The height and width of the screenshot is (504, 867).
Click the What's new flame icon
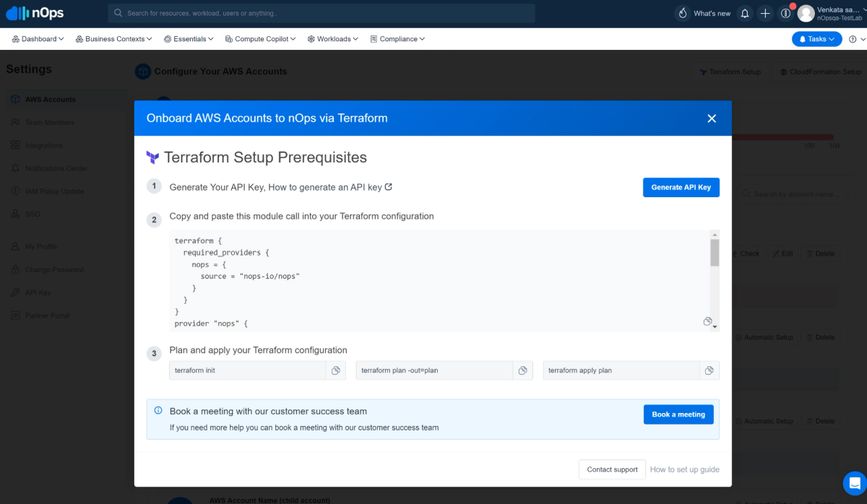click(x=682, y=13)
